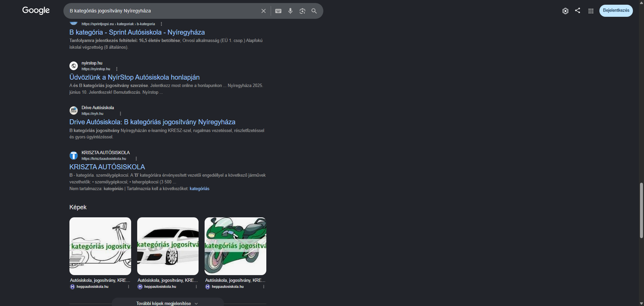This screenshot has width=644, height=306.
Task: Click heppautosiskola.hu under the scooter image
Action: (x=93, y=287)
